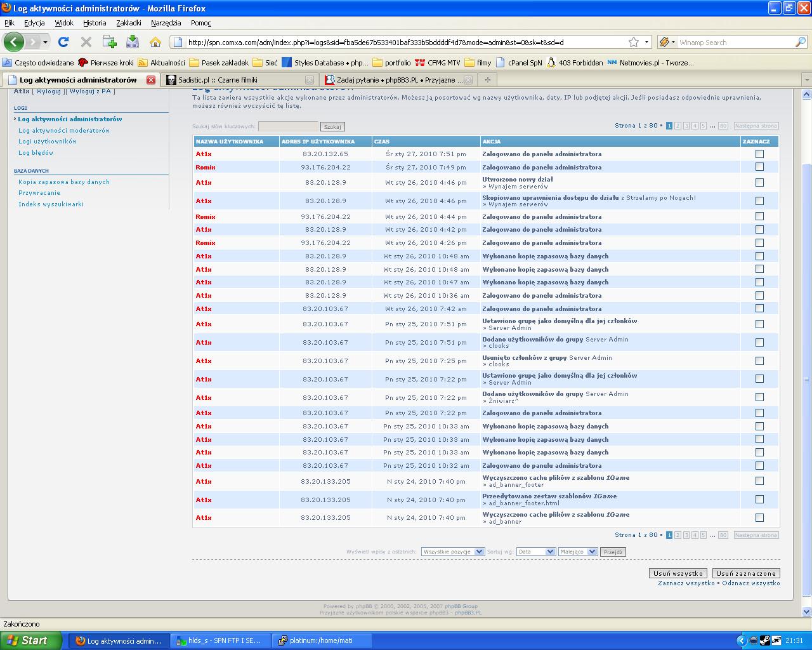Switch to the Zadaj pytanie phpBB3.PL tab

coord(398,80)
